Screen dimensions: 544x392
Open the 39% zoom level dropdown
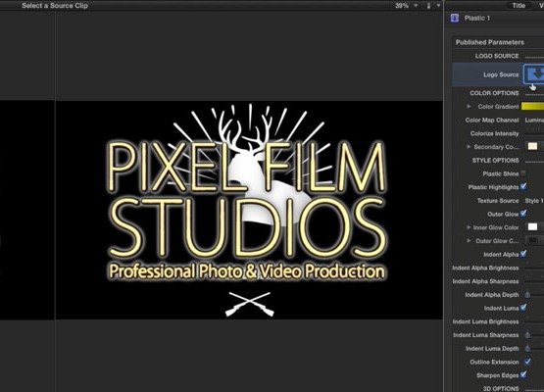[x=406, y=6]
